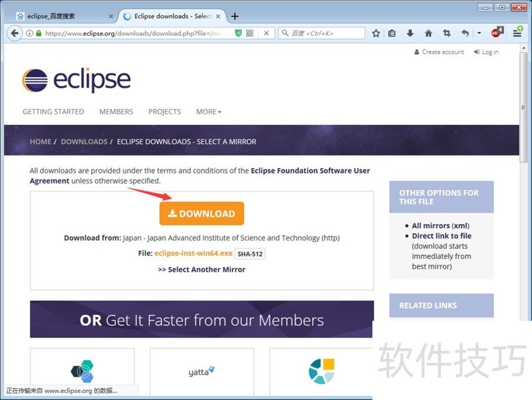This screenshot has height=400, width=532.
Task: Click Create account link
Action: tap(439, 52)
